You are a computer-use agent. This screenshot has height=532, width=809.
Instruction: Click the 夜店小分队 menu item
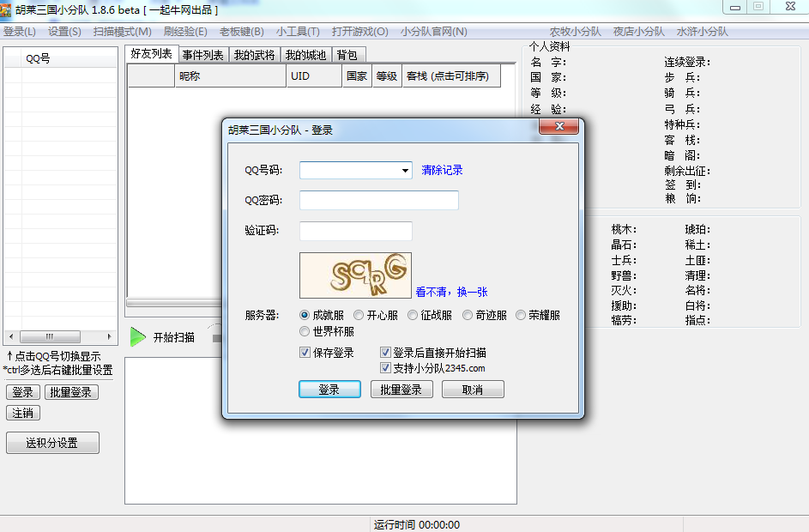point(639,32)
